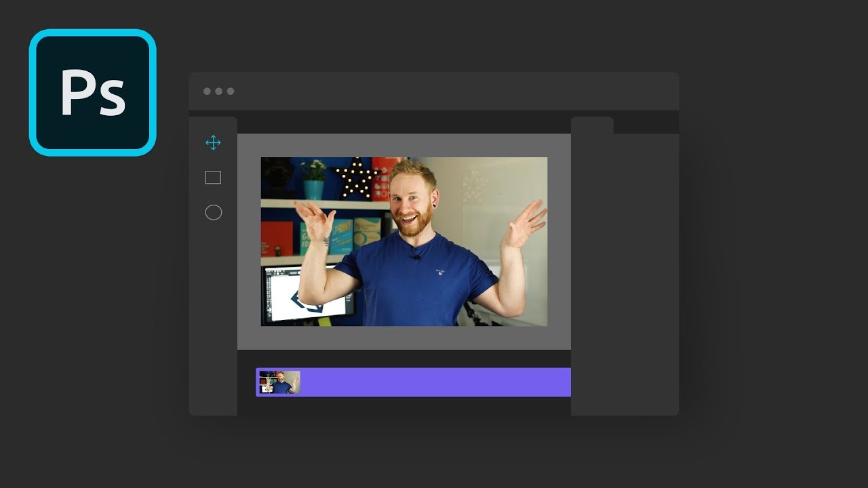Image resolution: width=868 pixels, height=488 pixels.
Task: Click the purple timeline video clip
Action: tap(413, 382)
